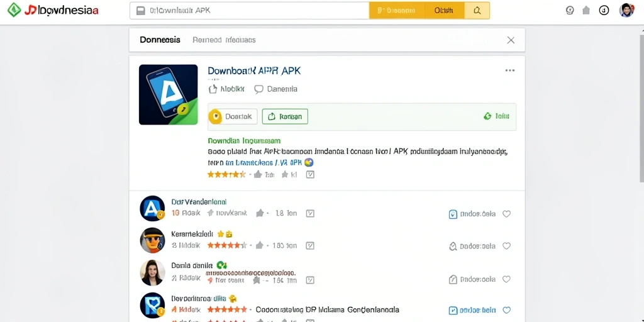This screenshot has width=644, height=322.
Task: Open the 'Keramekdedi' entry title
Action: 192,234
